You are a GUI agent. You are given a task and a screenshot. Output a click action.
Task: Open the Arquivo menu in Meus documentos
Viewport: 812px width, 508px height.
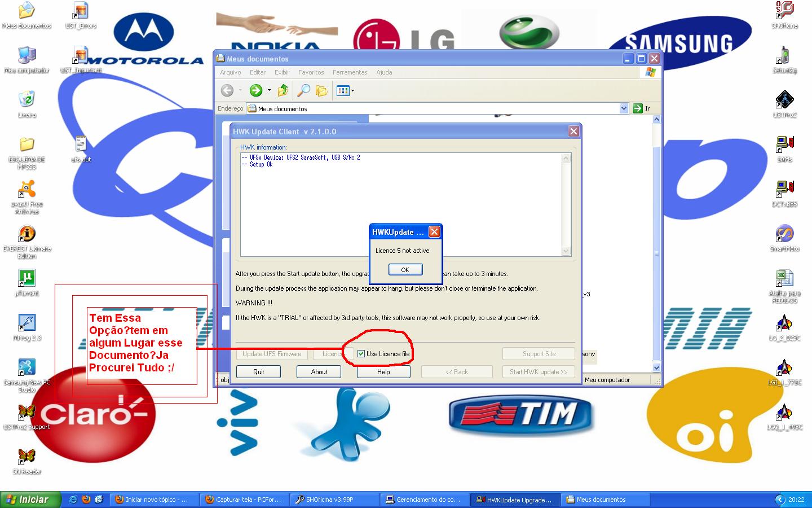pyautogui.click(x=230, y=72)
